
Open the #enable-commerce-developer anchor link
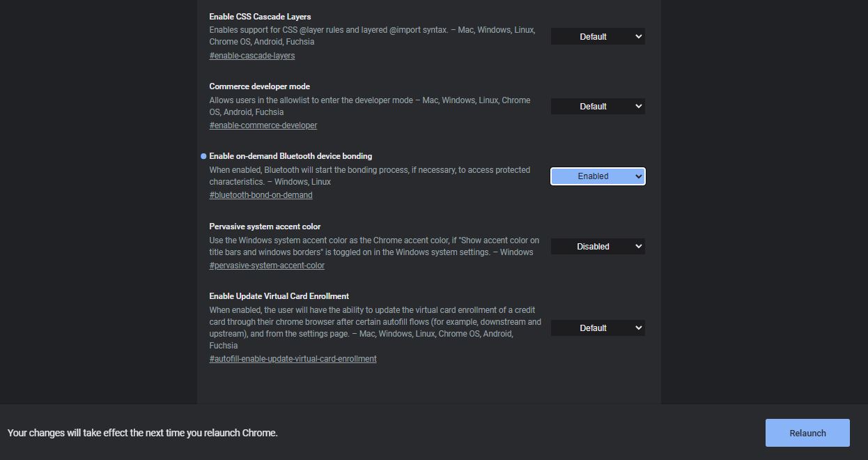pos(263,125)
